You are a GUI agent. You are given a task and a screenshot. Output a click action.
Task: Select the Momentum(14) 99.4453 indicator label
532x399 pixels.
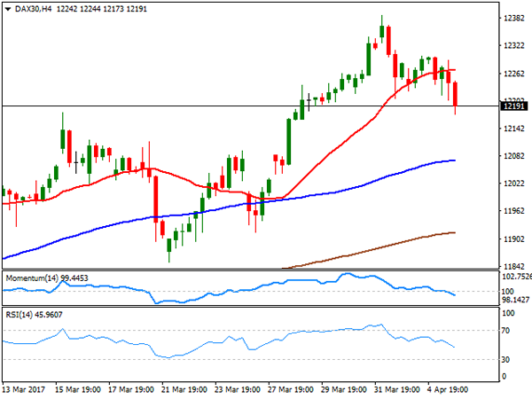pos(47,278)
